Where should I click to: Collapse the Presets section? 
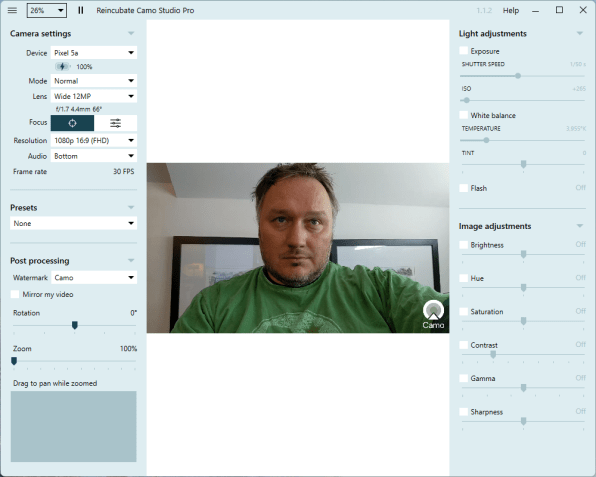(x=131, y=208)
